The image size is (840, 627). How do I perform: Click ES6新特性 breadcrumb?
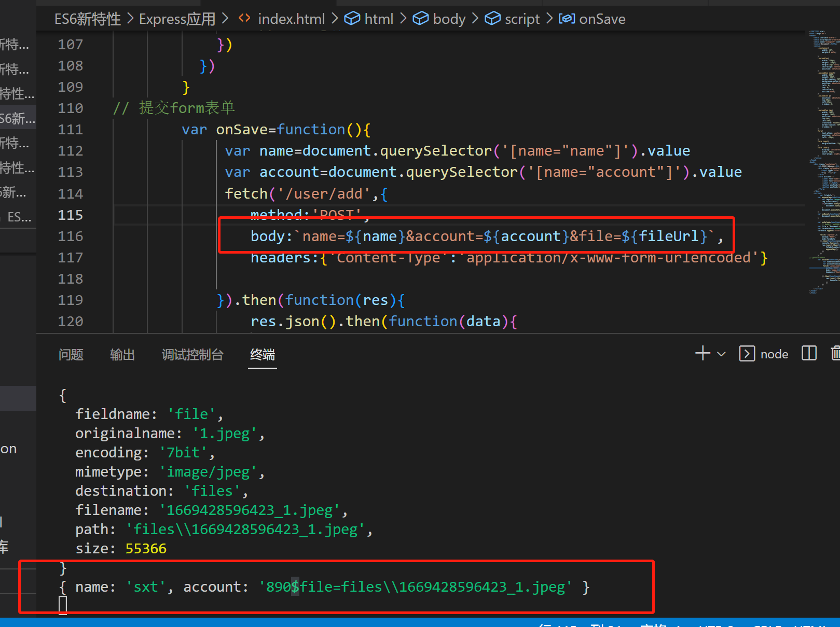(88, 19)
